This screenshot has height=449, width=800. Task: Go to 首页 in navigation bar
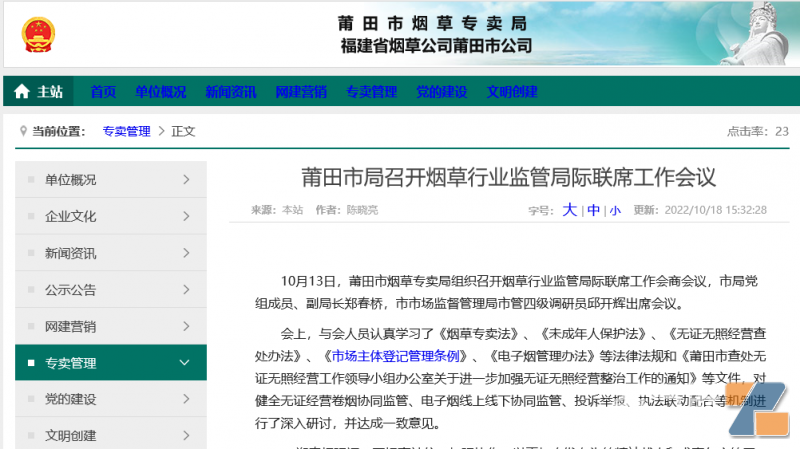tap(103, 92)
